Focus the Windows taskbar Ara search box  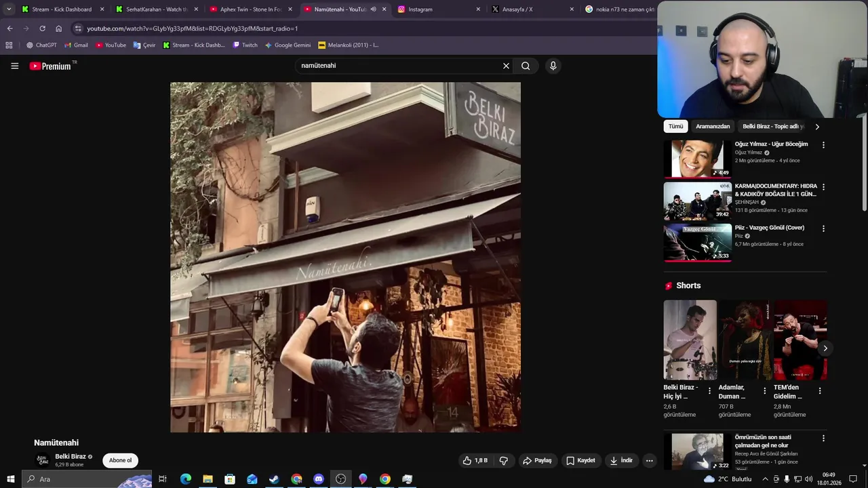(87, 479)
